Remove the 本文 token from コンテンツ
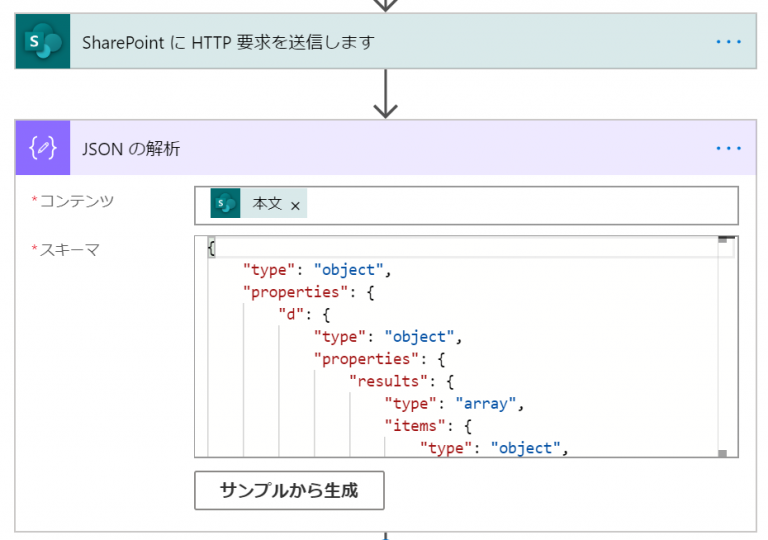The width and height of the screenshot is (768, 540). 295,205
